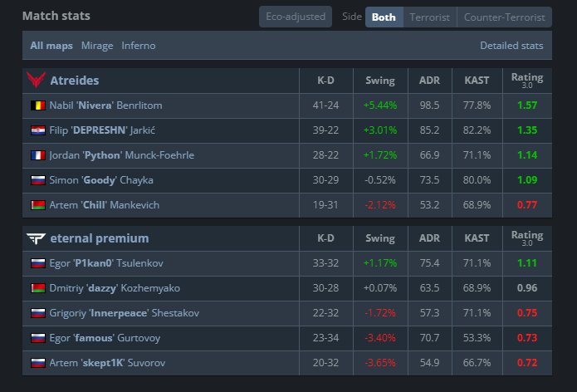The width and height of the screenshot is (577, 392).
Task: Click Goody's 80.0% KAST value
Action: [477, 180]
